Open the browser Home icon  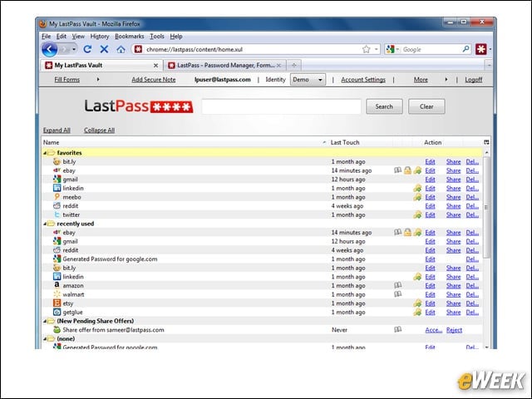click(x=121, y=50)
